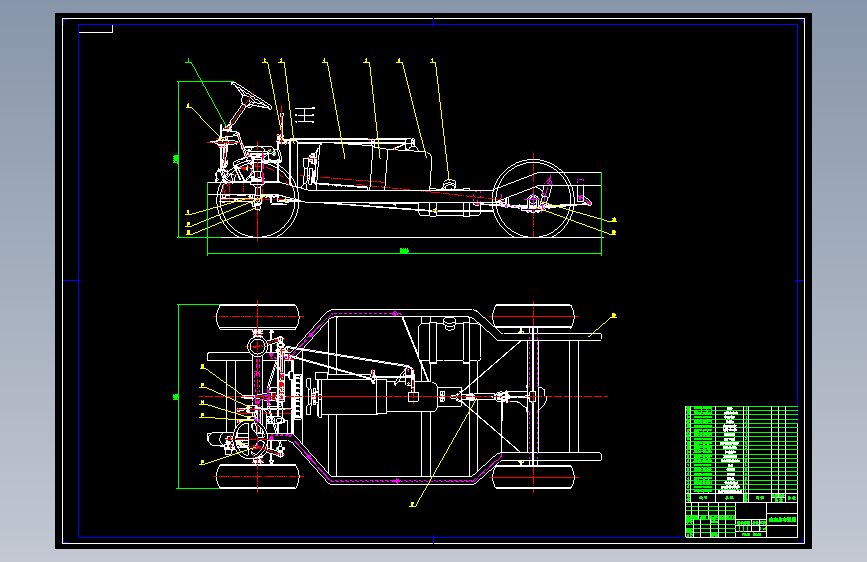
Task: Select the lower rear tire in plan view
Action: point(533,476)
